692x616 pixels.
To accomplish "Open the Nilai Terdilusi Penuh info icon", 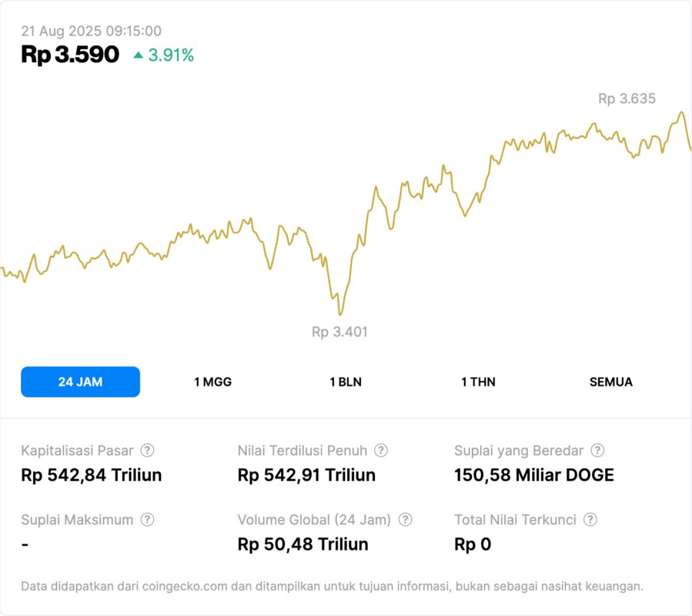I will [x=381, y=450].
